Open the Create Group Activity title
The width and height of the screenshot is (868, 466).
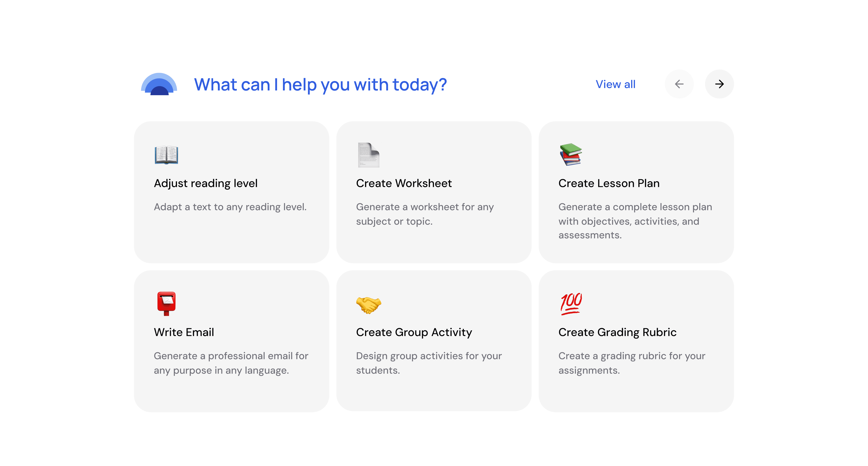click(414, 332)
